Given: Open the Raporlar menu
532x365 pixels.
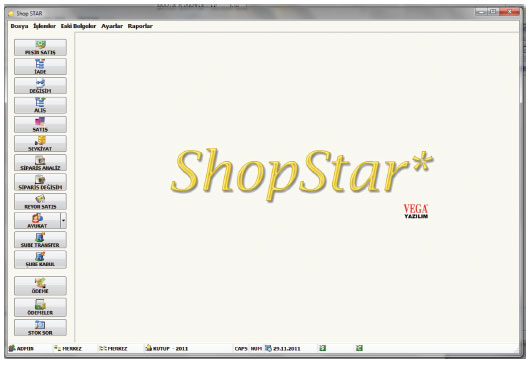Looking at the screenshot, I should pyautogui.click(x=140, y=26).
